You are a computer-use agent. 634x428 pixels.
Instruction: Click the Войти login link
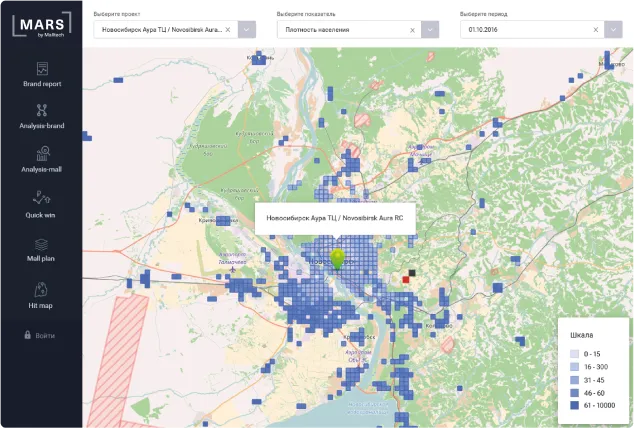pyautogui.click(x=45, y=335)
